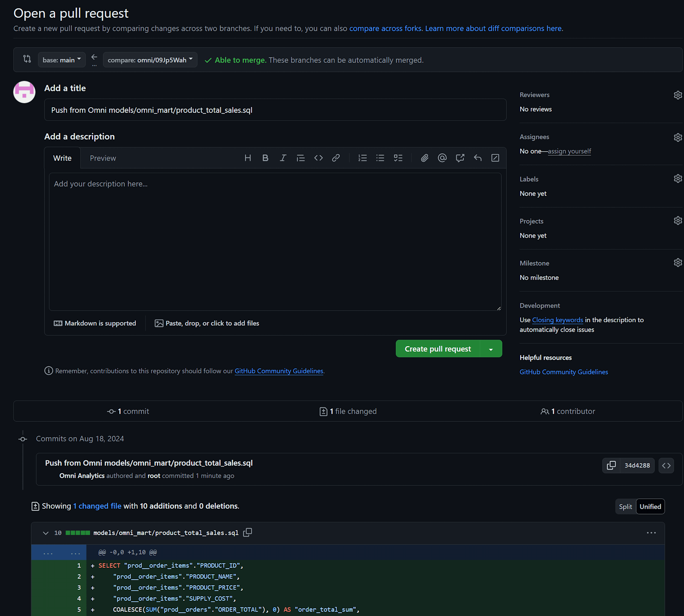Click Create pull request button
The height and width of the screenshot is (616, 684).
(x=438, y=349)
